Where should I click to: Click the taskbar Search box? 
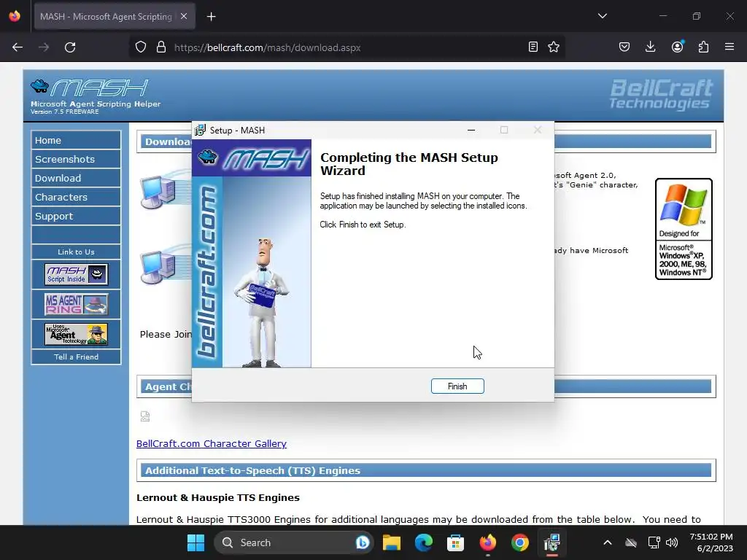[294, 542]
